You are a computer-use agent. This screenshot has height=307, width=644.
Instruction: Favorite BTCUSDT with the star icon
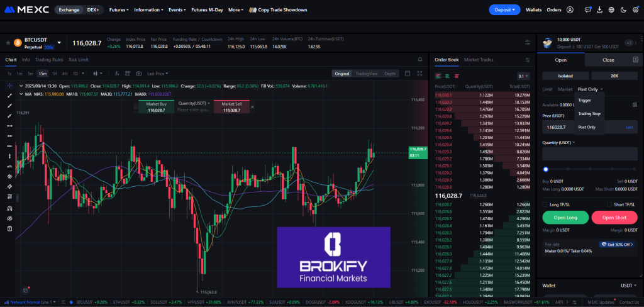8,43
